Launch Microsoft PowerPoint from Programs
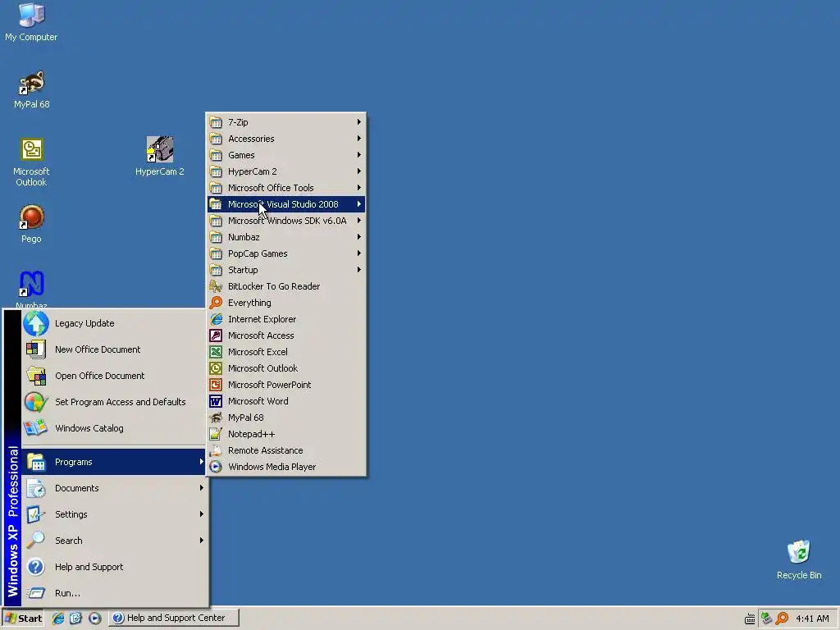 [286, 385]
